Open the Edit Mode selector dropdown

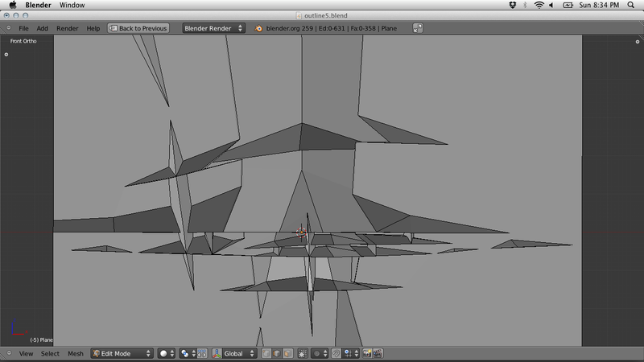click(x=122, y=353)
